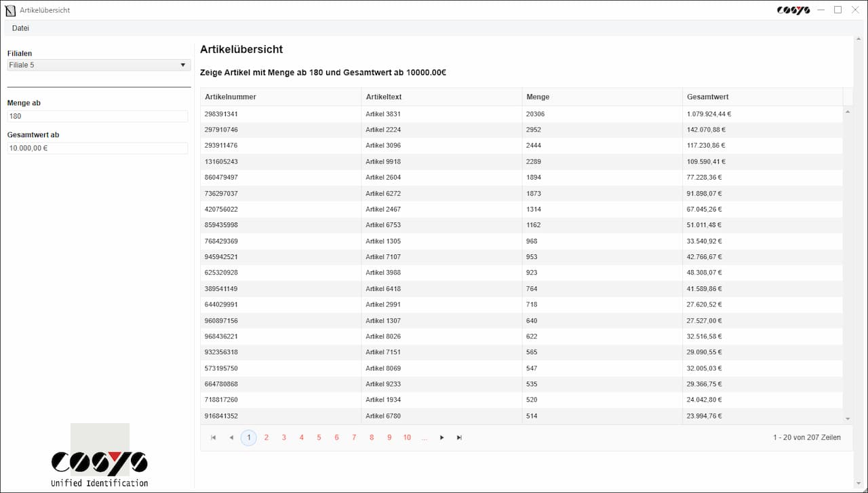Click the Gesamtwert ab input field
The height and width of the screenshot is (493, 868).
click(x=98, y=148)
